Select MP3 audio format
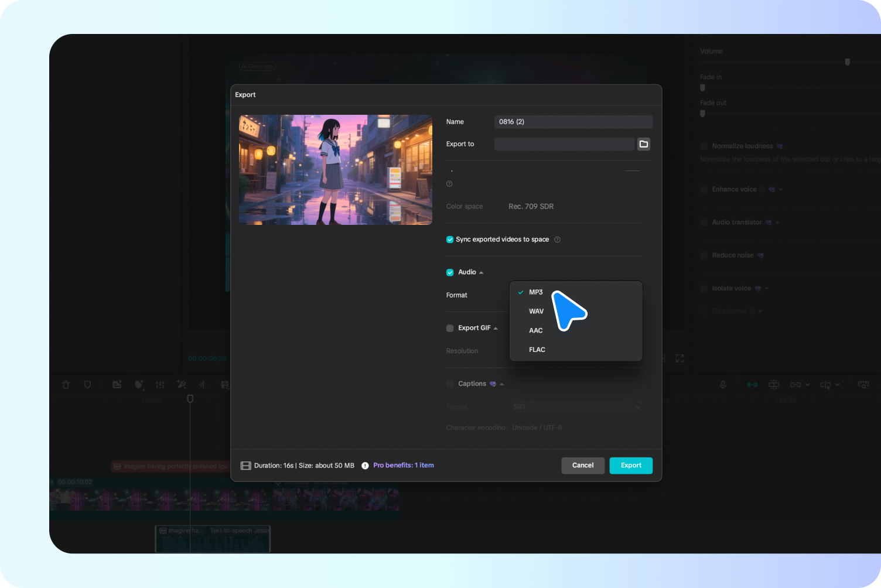Screen dimensions: 881x588 [x=576, y=292]
